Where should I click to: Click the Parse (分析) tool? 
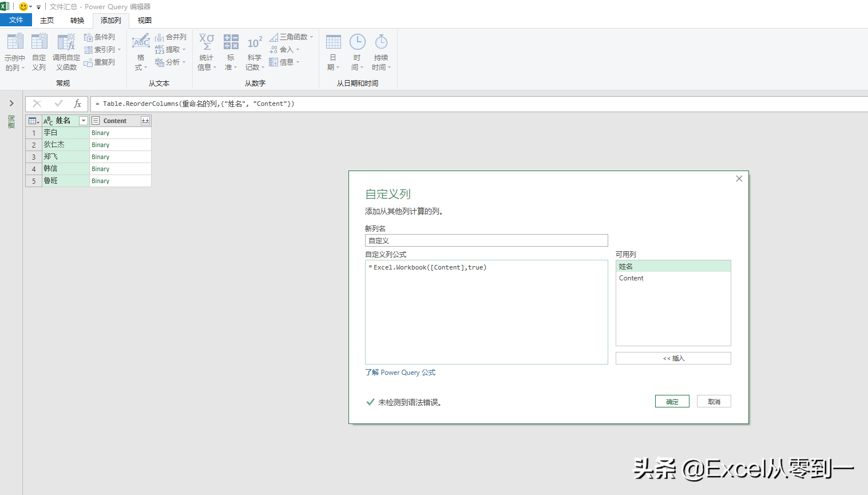[x=170, y=62]
